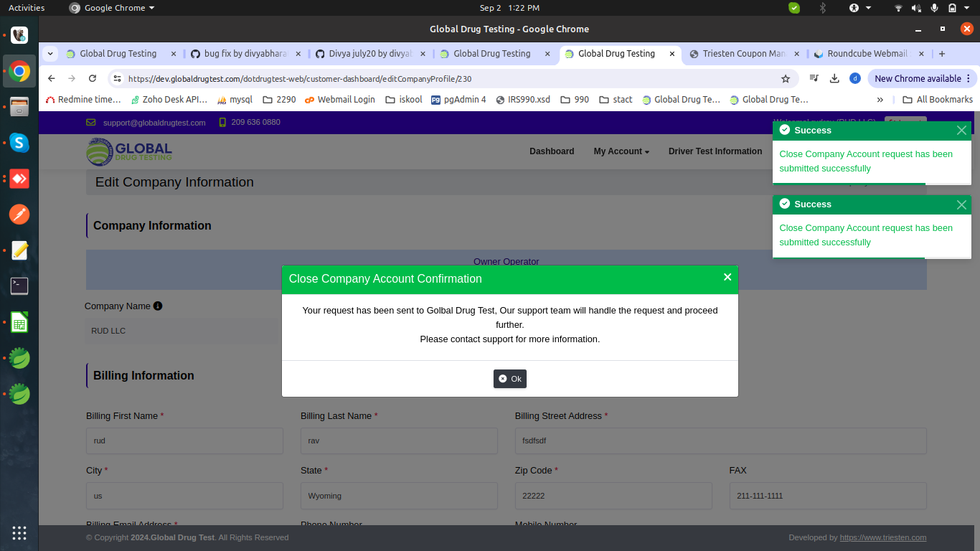Expand the hidden bookmarks overflow chevron

coord(880,100)
